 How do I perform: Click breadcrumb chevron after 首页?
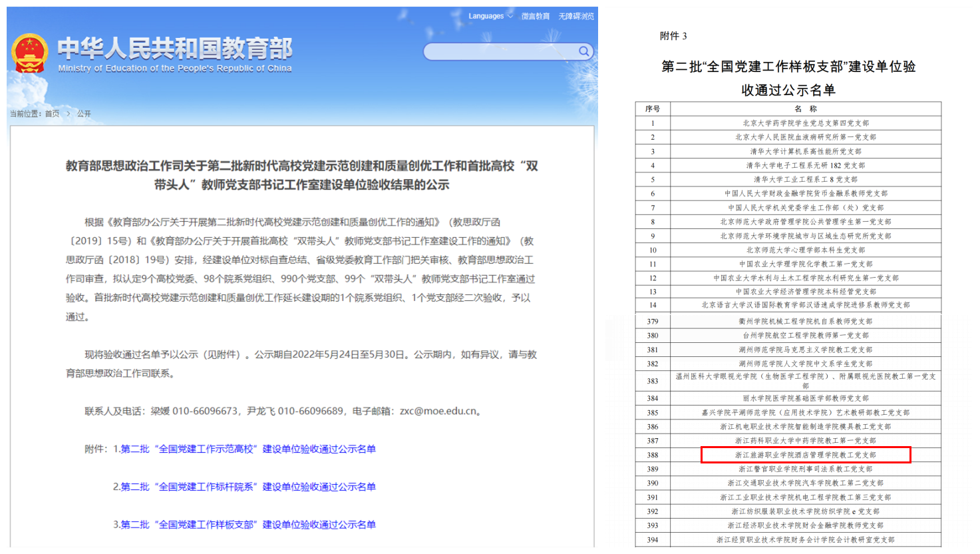[68, 114]
